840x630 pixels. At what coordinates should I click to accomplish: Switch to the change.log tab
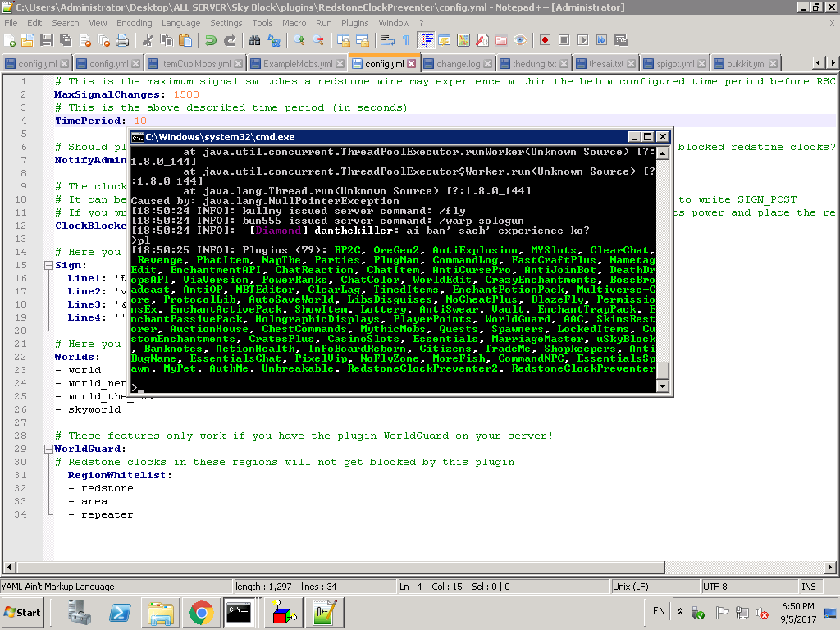click(x=459, y=64)
